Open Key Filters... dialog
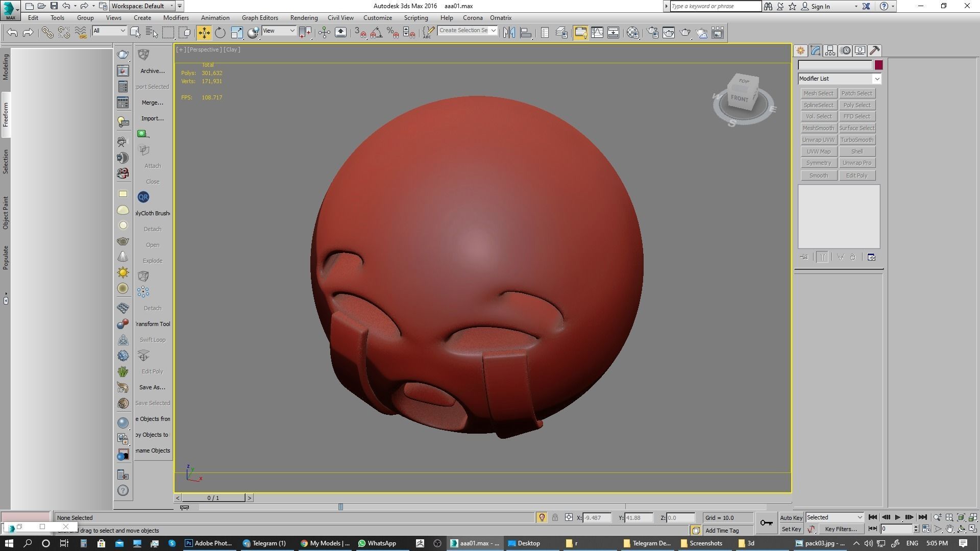 tap(841, 529)
